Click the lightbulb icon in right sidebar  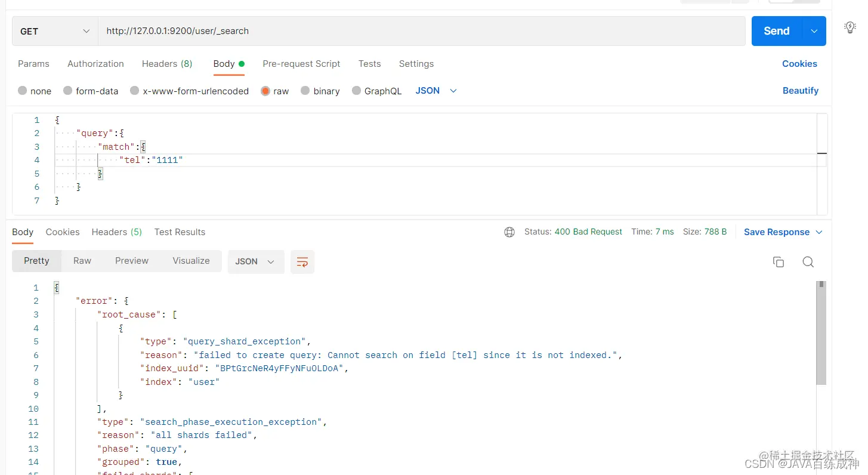click(850, 27)
